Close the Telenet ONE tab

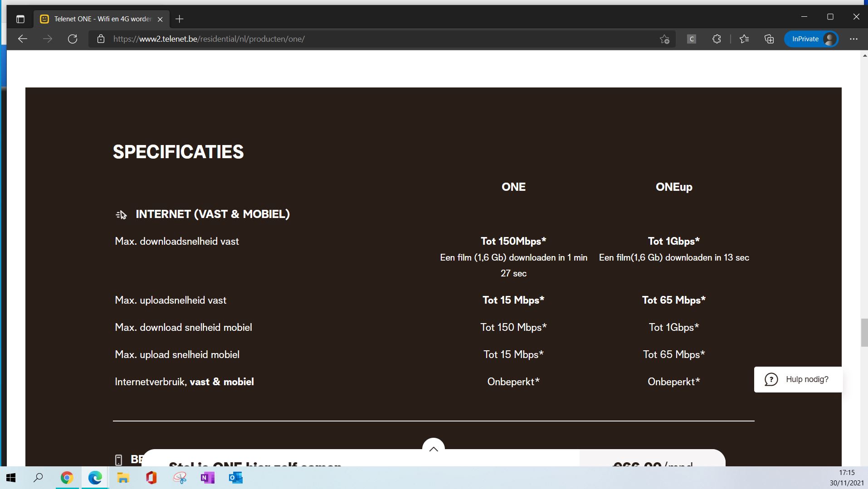(x=160, y=19)
